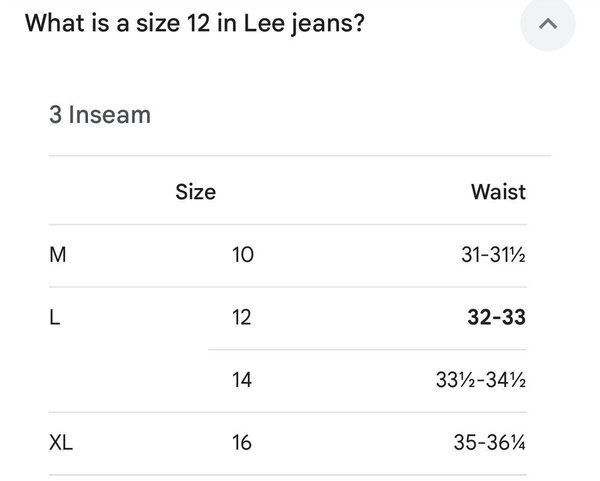Click the question 'What is a size 12 in Lee jeans?'

tap(195, 24)
